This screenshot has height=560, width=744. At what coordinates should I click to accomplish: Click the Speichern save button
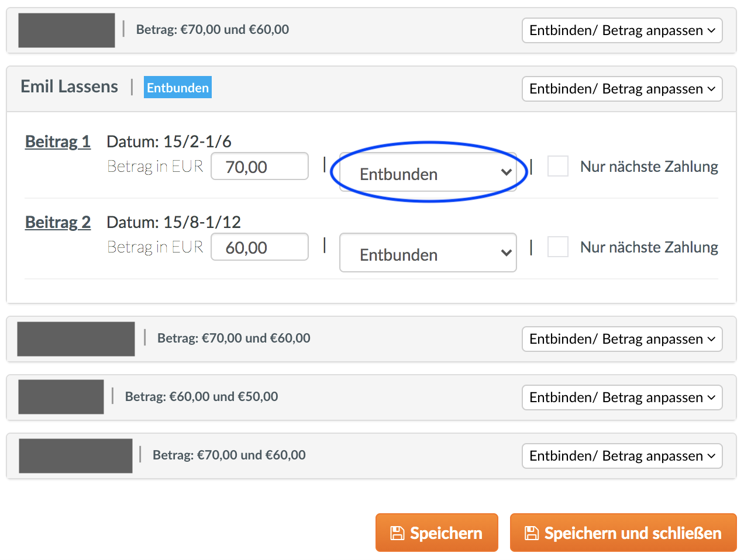pos(436,533)
